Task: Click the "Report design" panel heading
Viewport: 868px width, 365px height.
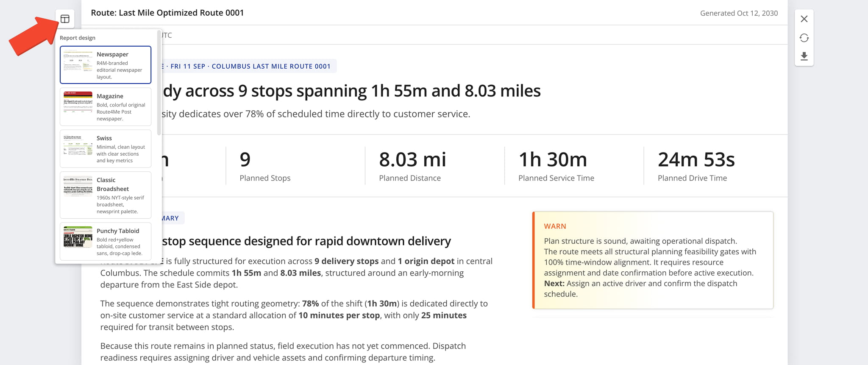Action: coord(78,38)
